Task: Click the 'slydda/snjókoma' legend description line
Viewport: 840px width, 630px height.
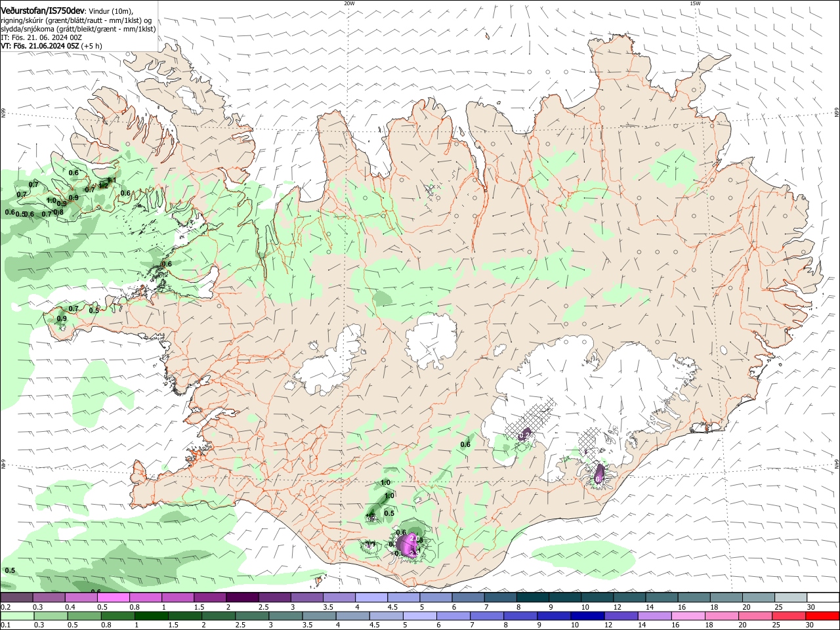Action: pyautogui.click(x=78, y=29)
